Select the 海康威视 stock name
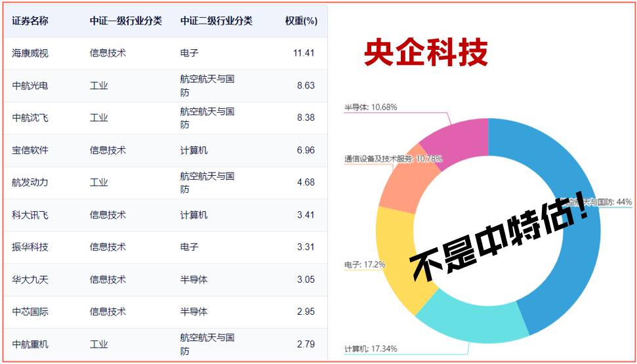This screenshot has height=364, width=637. coord(30,53)
